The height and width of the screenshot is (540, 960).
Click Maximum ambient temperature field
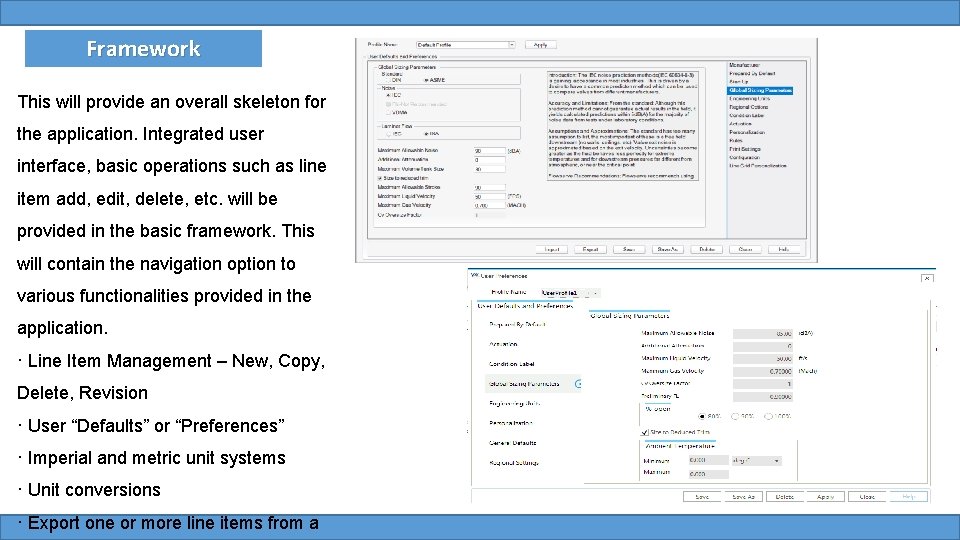(708, 474)
